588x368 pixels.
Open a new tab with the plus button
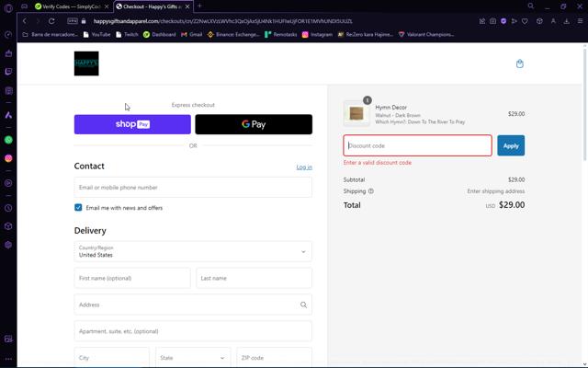(199, 6)
